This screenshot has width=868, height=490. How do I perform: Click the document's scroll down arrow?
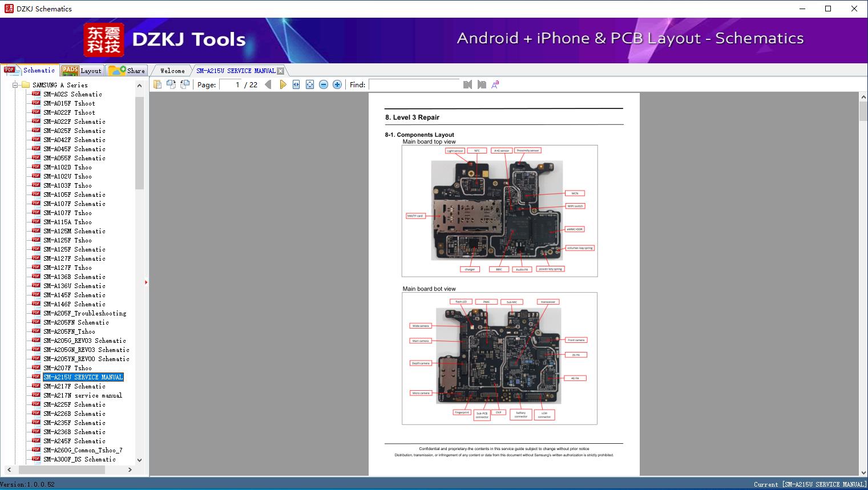pyautogui.click(x=863, y=471)
